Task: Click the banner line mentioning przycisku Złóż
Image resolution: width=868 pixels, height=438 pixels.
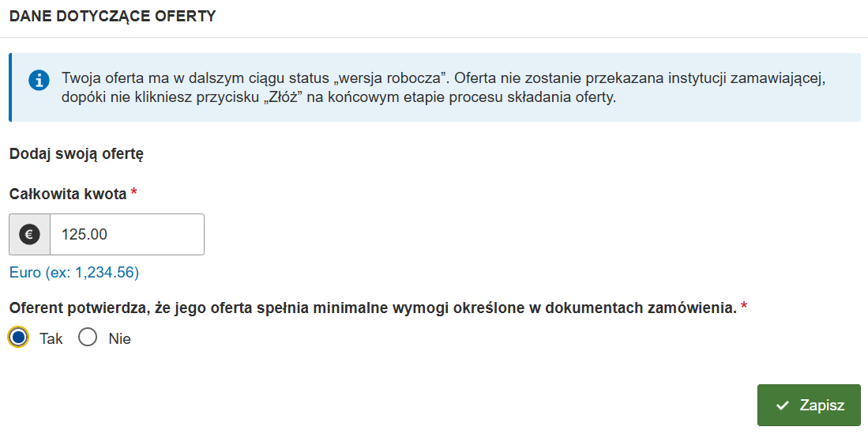Action: pos(339,97)
